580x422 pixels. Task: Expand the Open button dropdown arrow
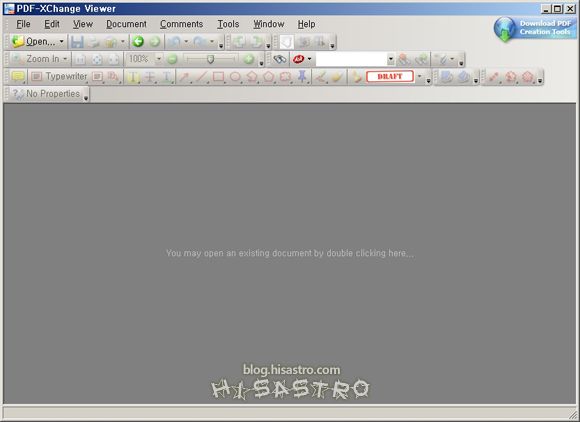61,41
